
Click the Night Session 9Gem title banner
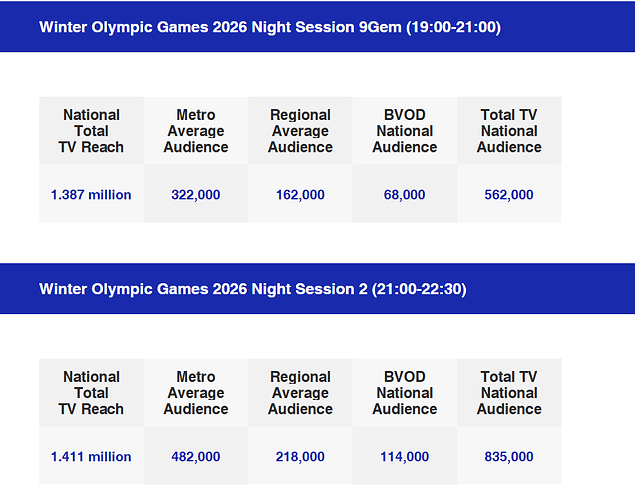click(270, 27)
